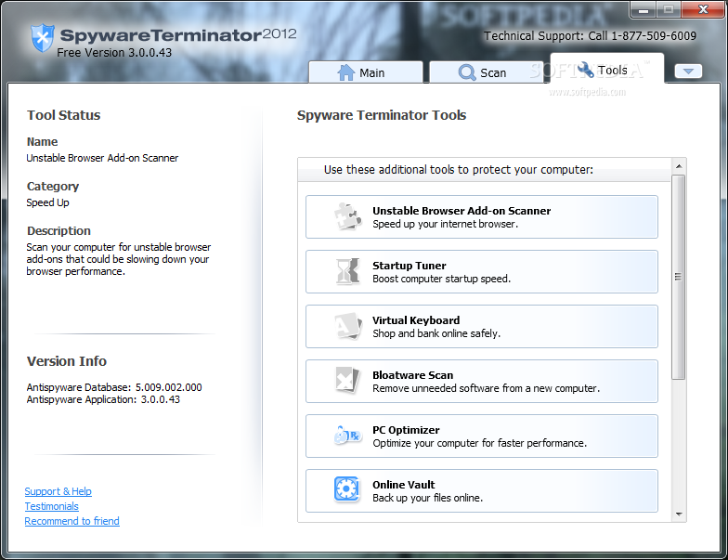Open the PC Optimizer tool

(481, 436)
